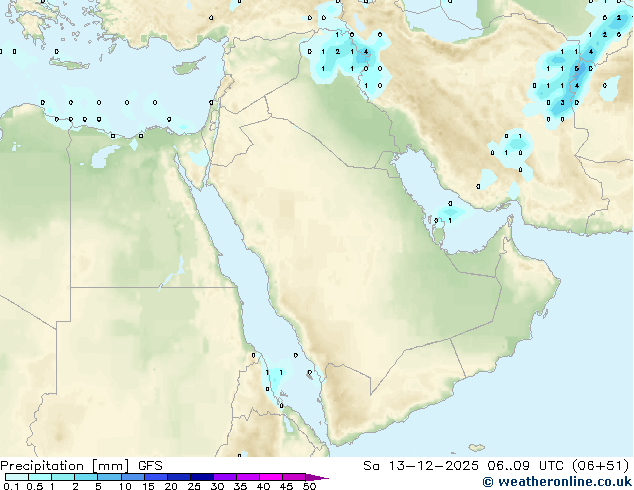Viewport: 634px width, 490px height.
Task: Select the 35–40 mm violet legend swatch
Action: [x=248, y=477]
